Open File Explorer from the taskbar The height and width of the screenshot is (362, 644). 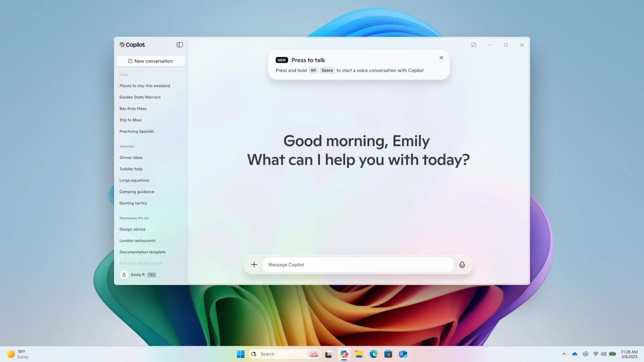[359, 354]
